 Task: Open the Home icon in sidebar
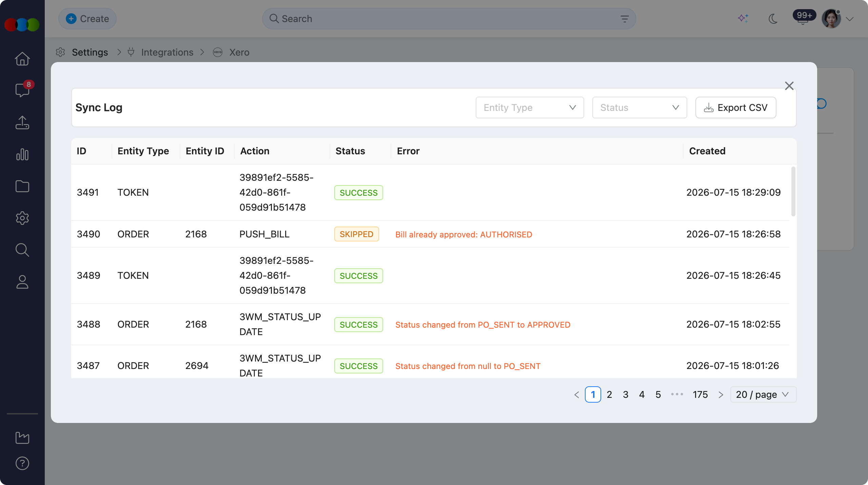click(x=22, y=59)
